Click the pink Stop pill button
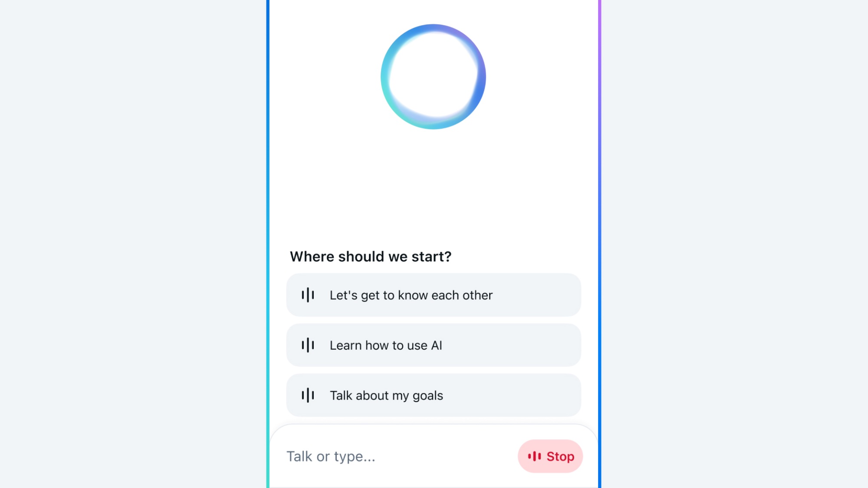This screenshot has height=488, width=868. (x=550, y=456)
